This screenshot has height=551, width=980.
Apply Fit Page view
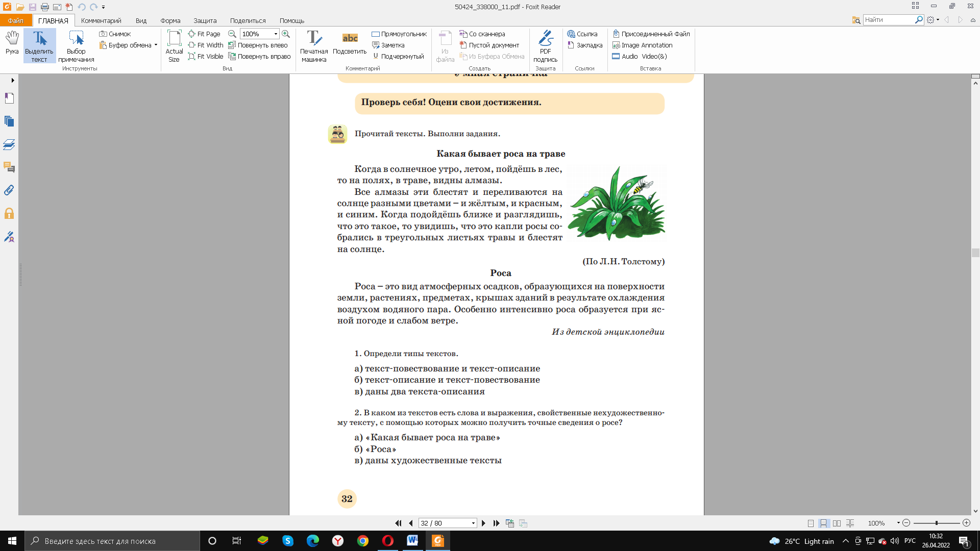coord(204,34)
